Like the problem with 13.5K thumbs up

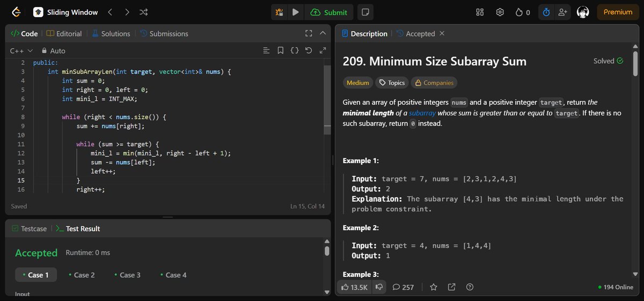(x=354, y=287)
